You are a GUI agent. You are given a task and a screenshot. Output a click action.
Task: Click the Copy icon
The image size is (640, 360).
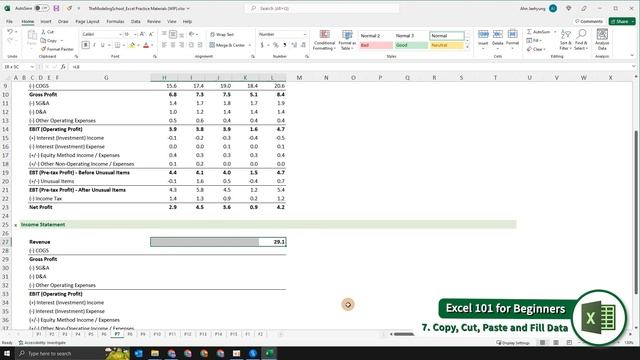[x=43, y=40]
